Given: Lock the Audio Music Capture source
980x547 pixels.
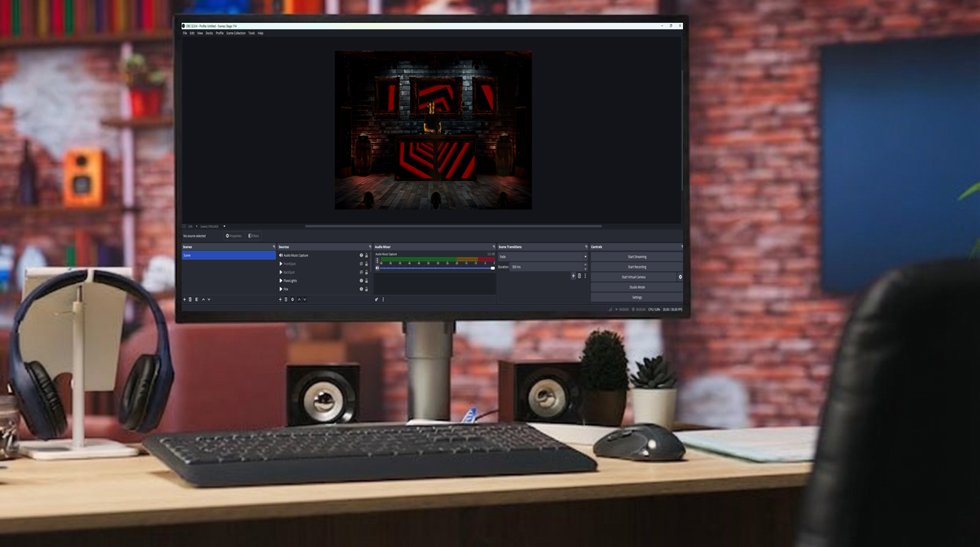Looking at the screenshot, I should click(366, 254).
